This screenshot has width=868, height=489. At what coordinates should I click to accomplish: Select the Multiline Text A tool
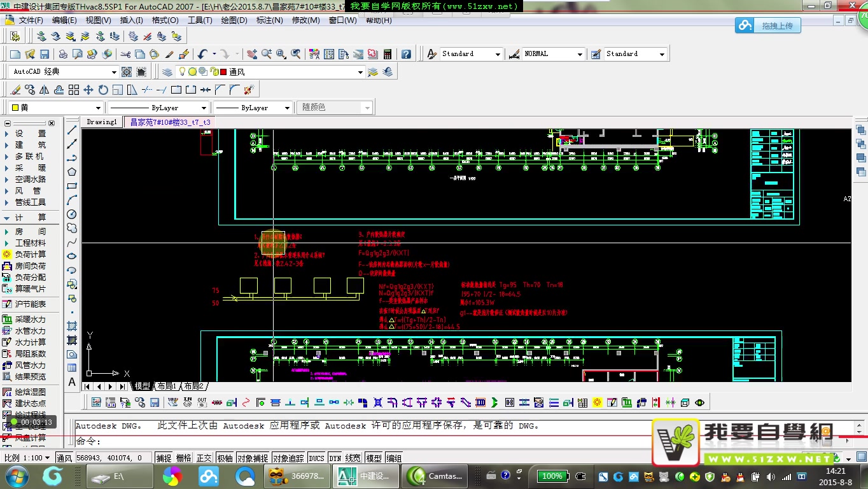[x=72, y=382]
